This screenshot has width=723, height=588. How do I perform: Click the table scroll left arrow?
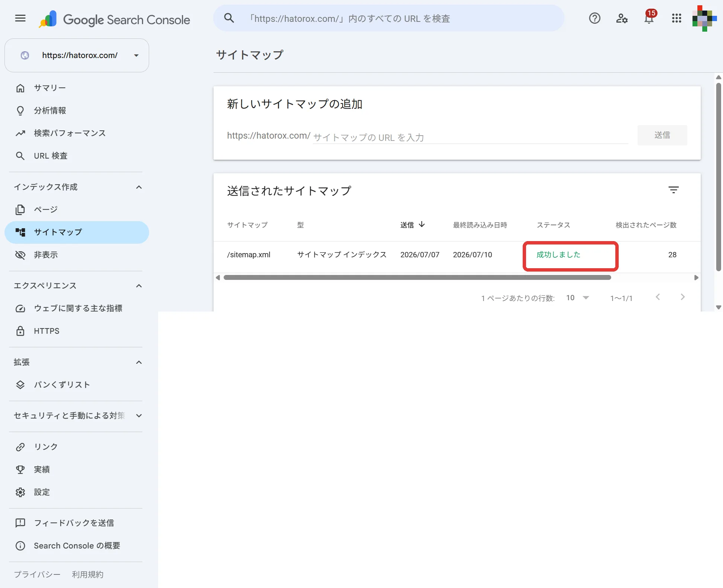pyautogui.click(x=218, y=278)
